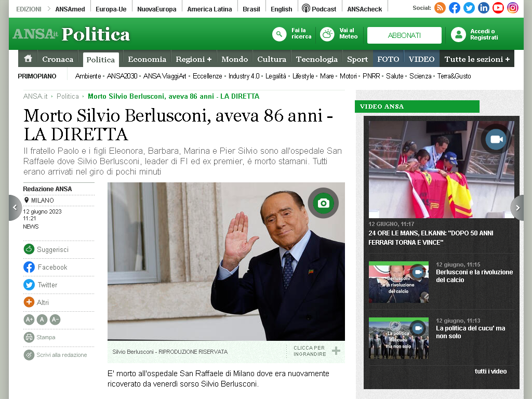The image size is (532, 399).
Task: Open the Tecnologia section tab
Action: (x=316, y=59)
